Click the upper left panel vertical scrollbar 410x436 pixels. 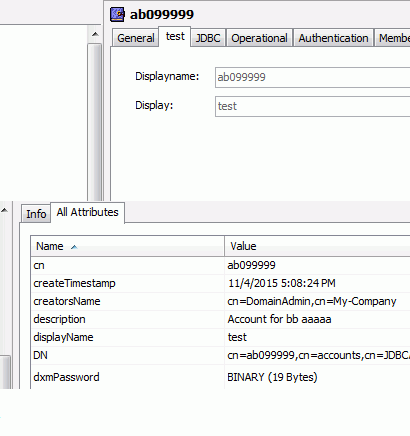tap(95, 122)
